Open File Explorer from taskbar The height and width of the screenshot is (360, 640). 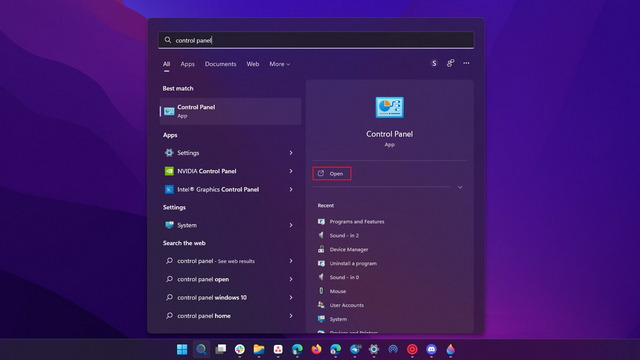pos(259,349)
